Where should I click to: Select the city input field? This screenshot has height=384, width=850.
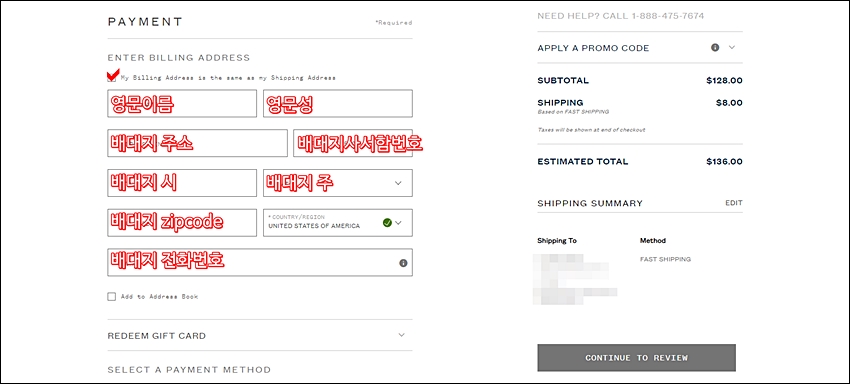[182, 183]
